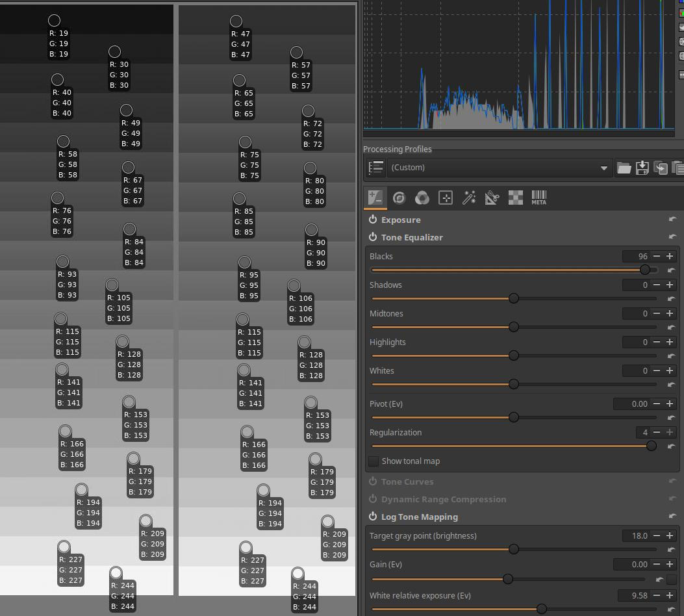Image resolution: width=684 pixels, height=616 pixels.
Task: Open the Color tab with overlapping circles
Action: click(422, 198)
